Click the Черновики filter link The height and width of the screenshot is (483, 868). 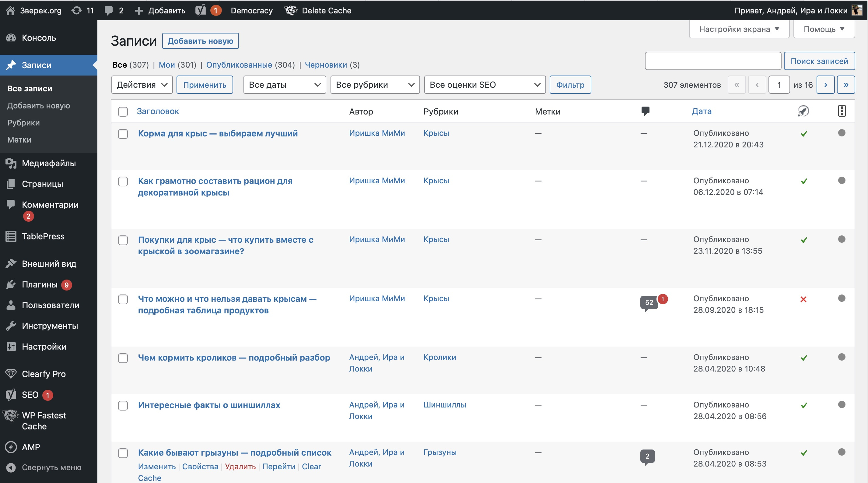[326, 65]
